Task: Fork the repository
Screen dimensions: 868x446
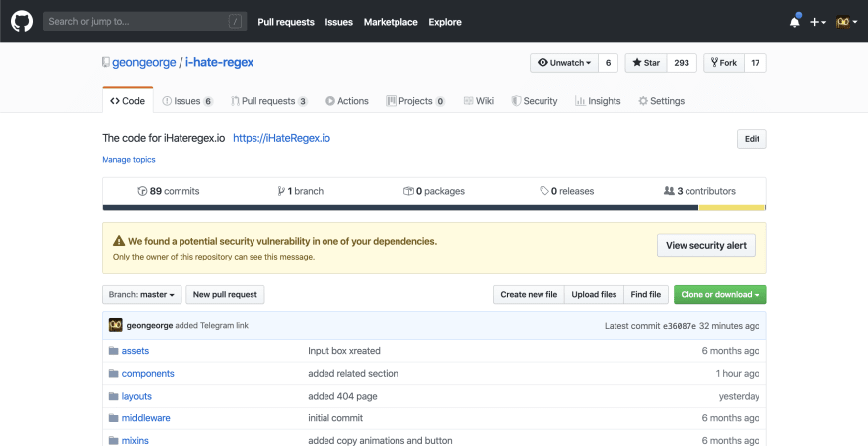Action: [724, 63]
